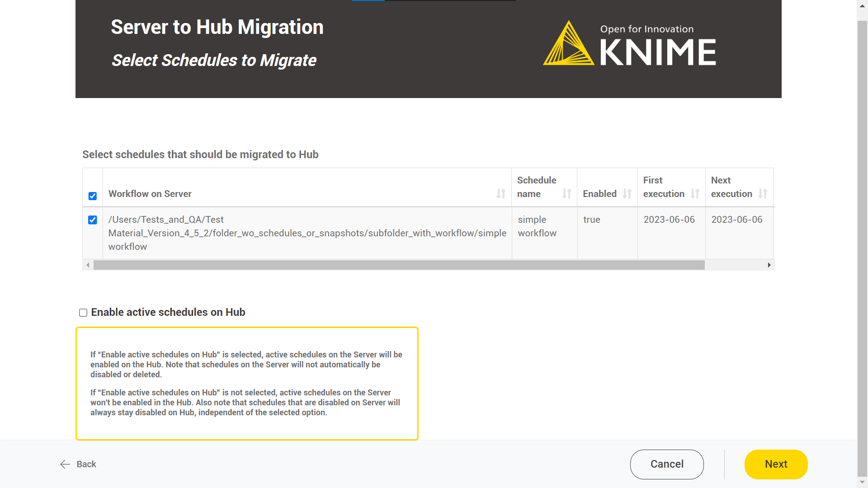Click the Cancel button to abort
Image resolution: width=868 pixels, height=488 pixels.
pos(666,464)
